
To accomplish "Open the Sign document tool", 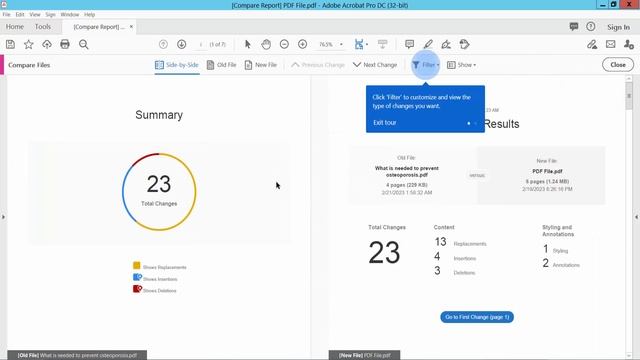I will coord(446,44).
